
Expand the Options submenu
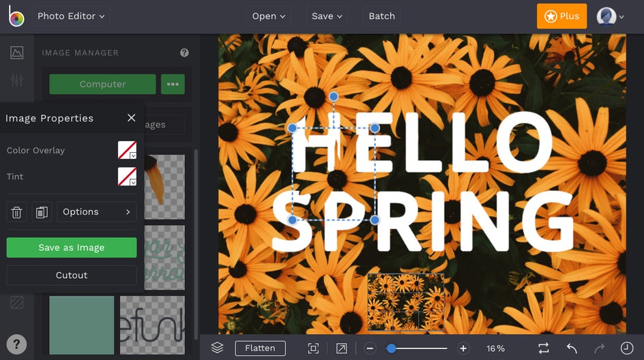pyautogui.click(x=97, y=212)
